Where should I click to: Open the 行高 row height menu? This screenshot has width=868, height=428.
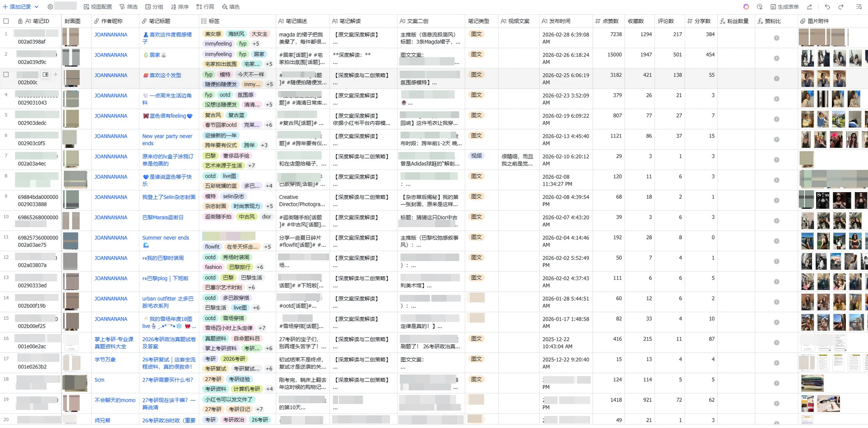pos(205,7)
